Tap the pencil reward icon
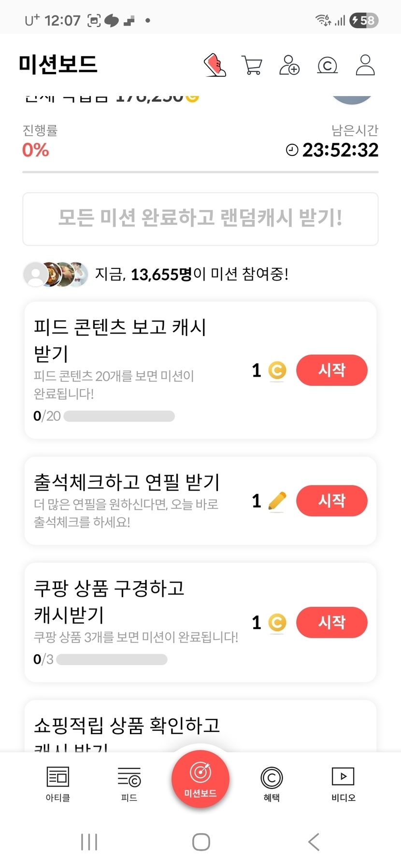This screenshot has height=868, width=401. [x=277, y=501]
